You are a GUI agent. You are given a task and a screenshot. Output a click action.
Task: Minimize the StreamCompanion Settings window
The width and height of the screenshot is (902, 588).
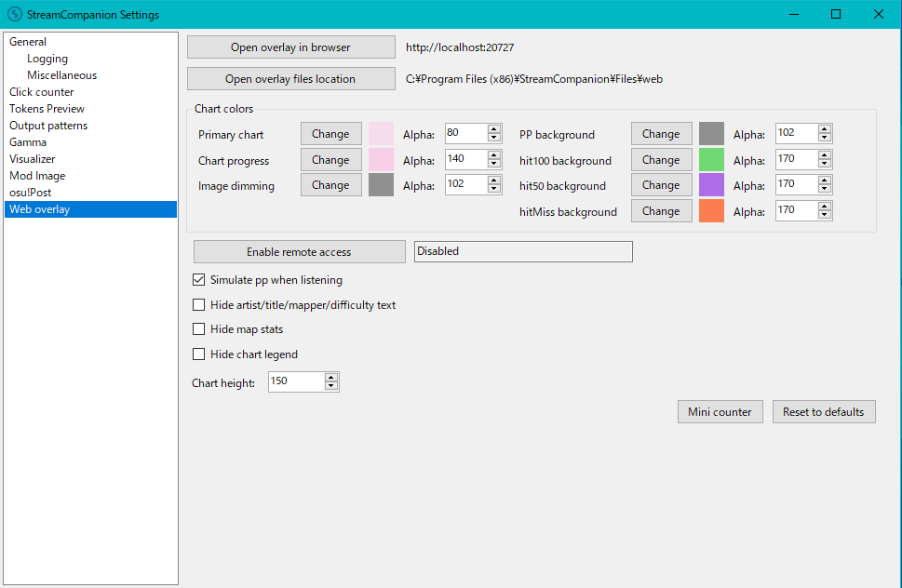[794, 14]
